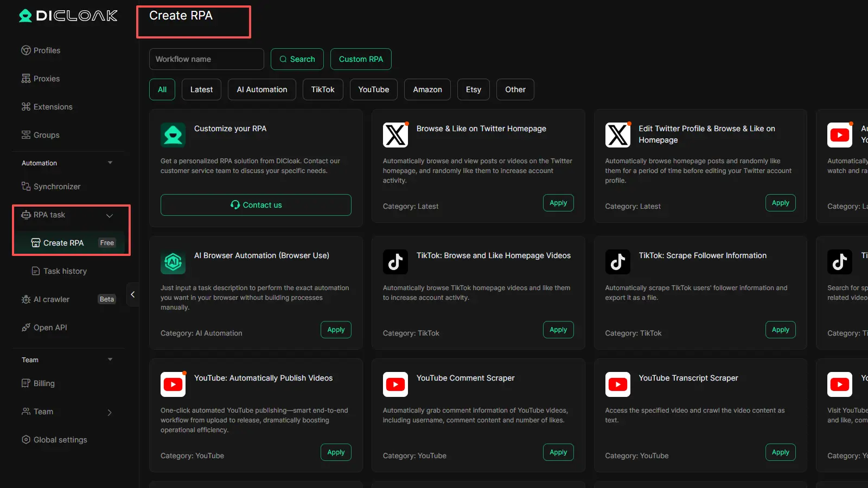Expand the Team submenu chevron
This screenshot has width=868, height=488.
coord(110,412)
